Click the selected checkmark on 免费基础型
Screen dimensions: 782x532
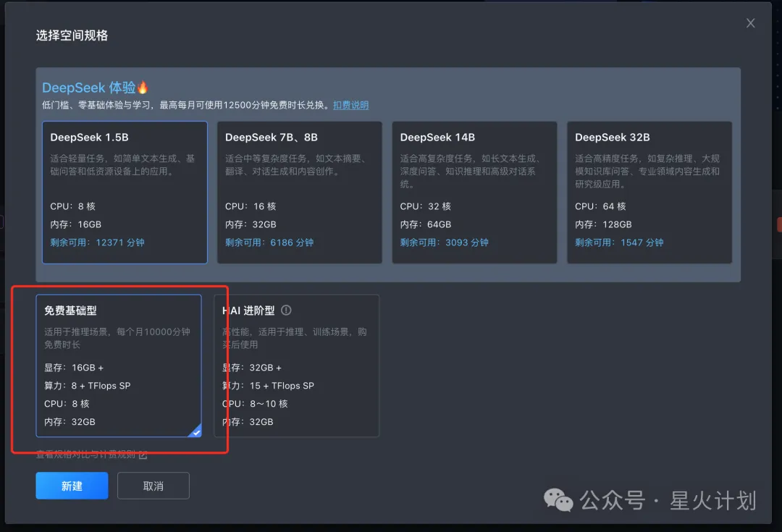(x=196, y=432)
